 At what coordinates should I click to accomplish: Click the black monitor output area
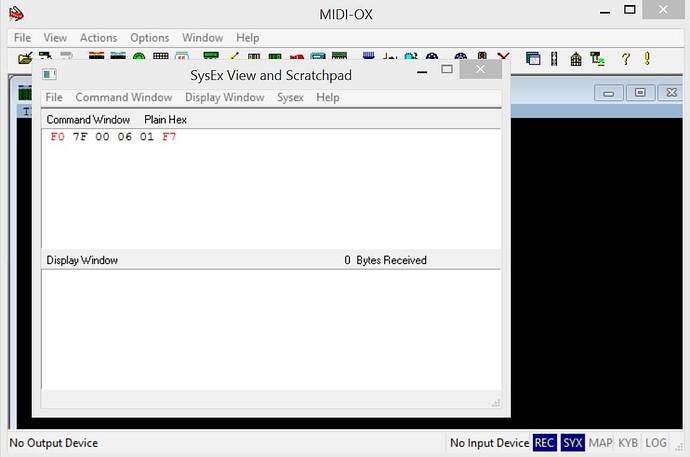click(596, 273)
